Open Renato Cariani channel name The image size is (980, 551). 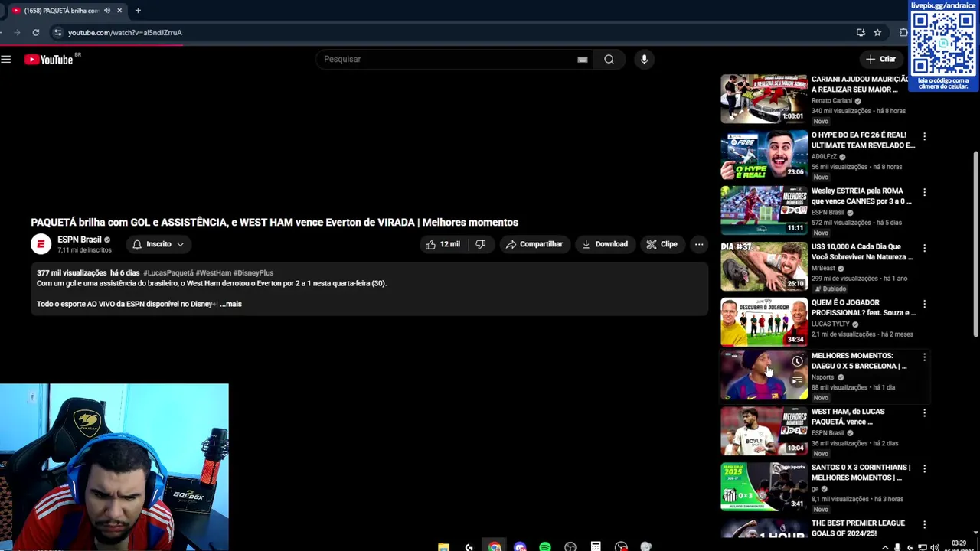pyautogui.click(x=831, y=101)
